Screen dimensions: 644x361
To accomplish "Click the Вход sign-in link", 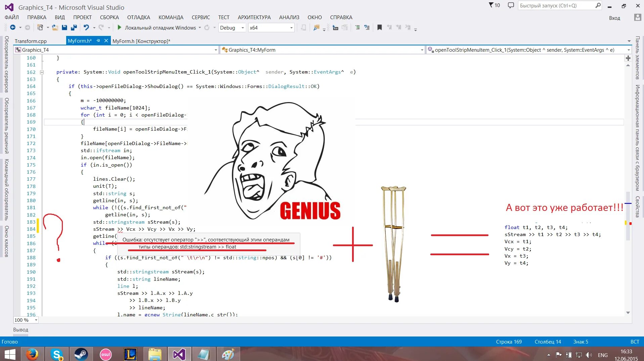I will [x=614, y=18].
